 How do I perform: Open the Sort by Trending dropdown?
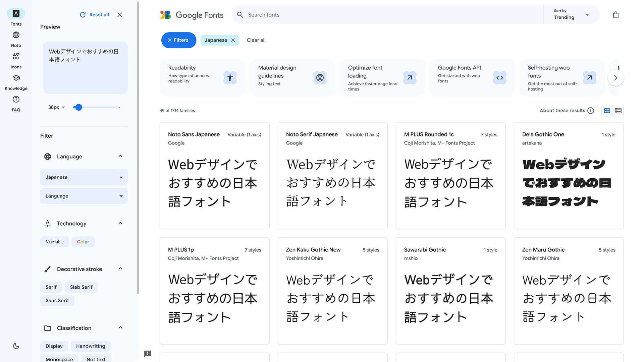(x=571, y=15)
